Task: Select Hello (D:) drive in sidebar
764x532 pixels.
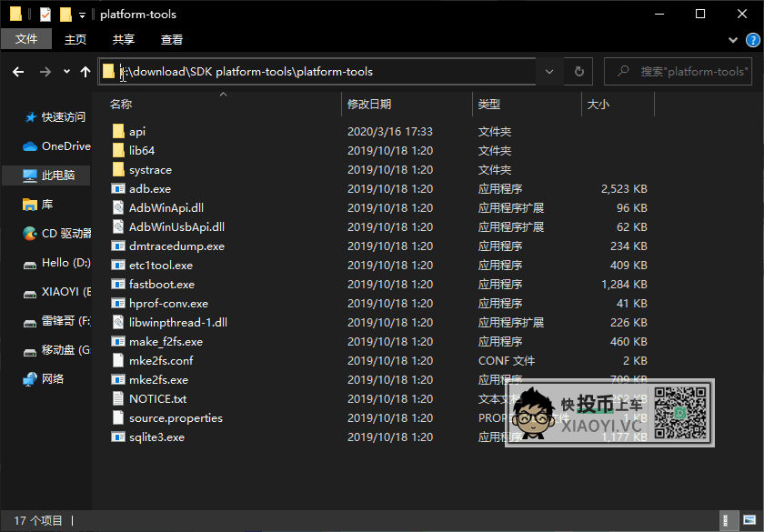Action: 56,263
